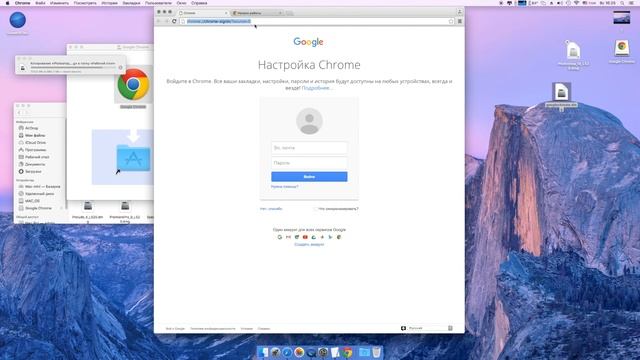
Task: Click the profile avatar placeholder
Action: point(309,121)
